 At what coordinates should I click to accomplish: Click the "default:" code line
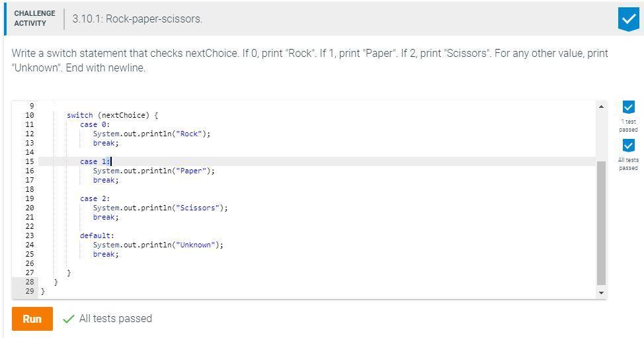point(97,235)
